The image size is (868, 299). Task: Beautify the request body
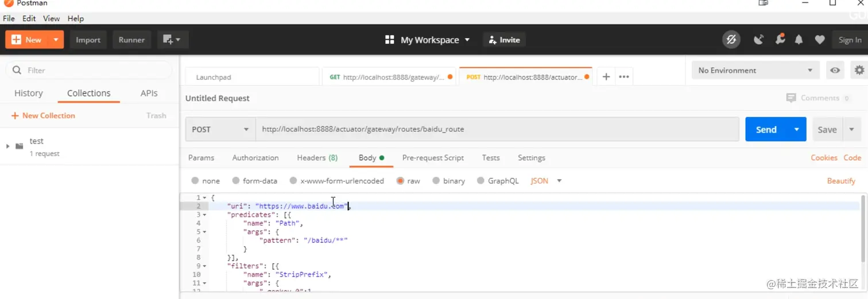tap(841, 181)
